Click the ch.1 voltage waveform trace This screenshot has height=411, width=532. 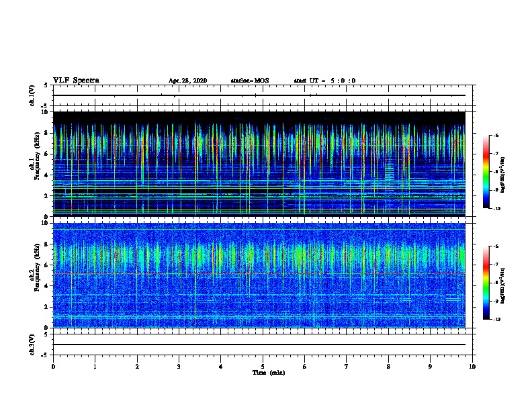pyautogui.click(x=259, y=95)
